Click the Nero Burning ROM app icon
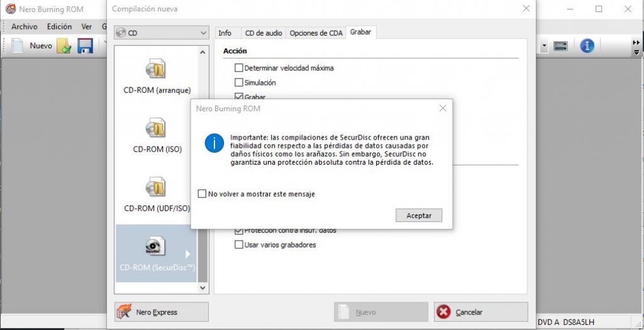This screenshot has width=644, height=330. [11, 9]
